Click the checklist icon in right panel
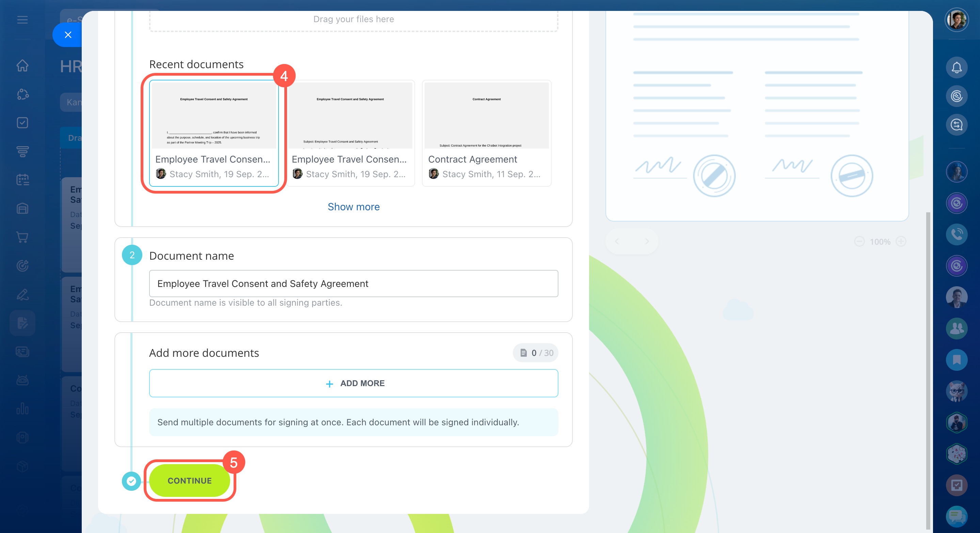This screenshot has width=980, height=533. click(x=957, y=485)
